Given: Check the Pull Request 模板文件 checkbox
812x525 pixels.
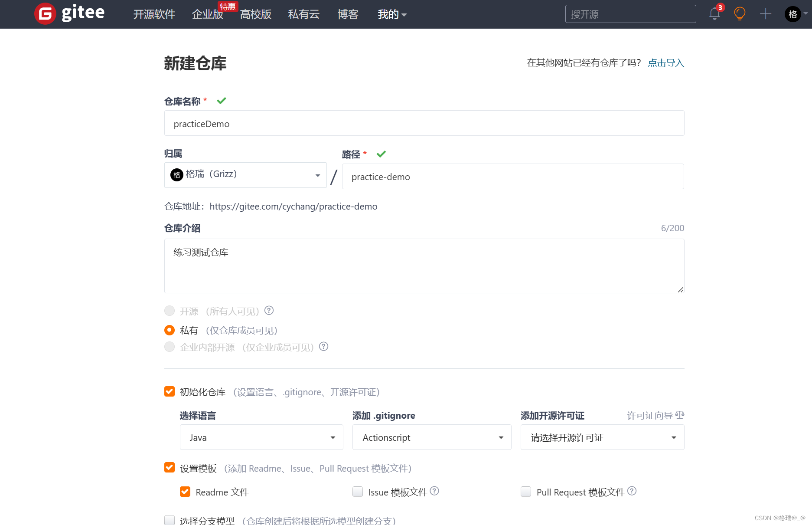Looking at the screenshot, I should click(526, 492).
